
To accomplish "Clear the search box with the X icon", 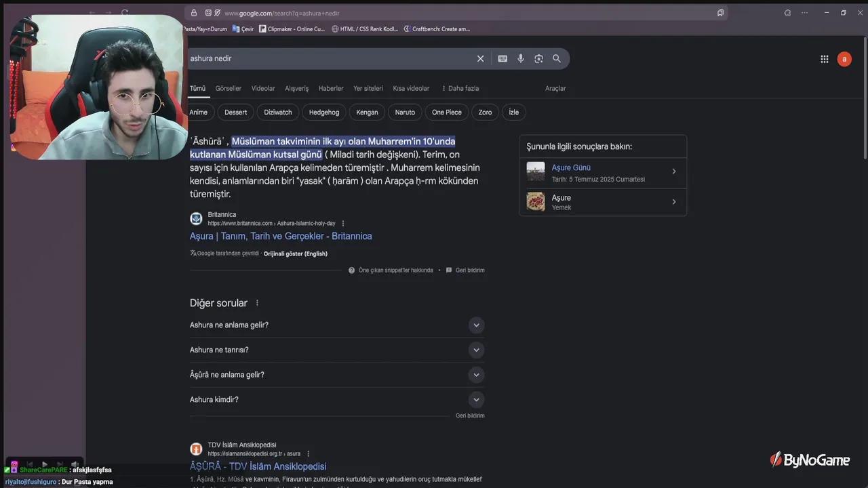I will (480, 59).
